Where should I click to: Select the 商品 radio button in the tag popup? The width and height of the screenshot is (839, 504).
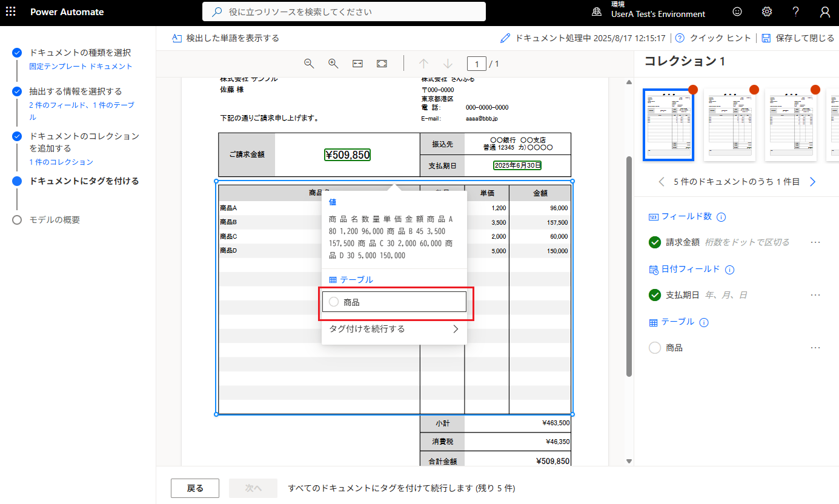(333, 301)
